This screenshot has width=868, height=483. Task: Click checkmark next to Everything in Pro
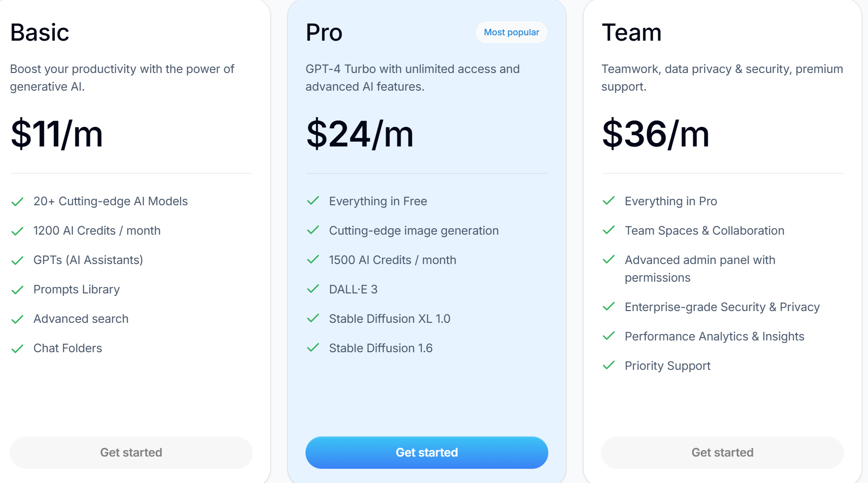point(609,201)
